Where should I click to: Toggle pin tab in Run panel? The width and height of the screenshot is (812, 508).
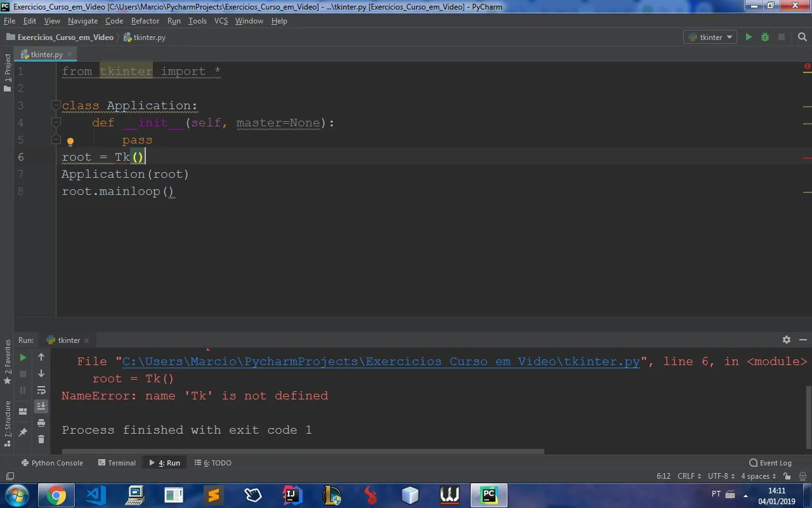[x=23, y=432]
